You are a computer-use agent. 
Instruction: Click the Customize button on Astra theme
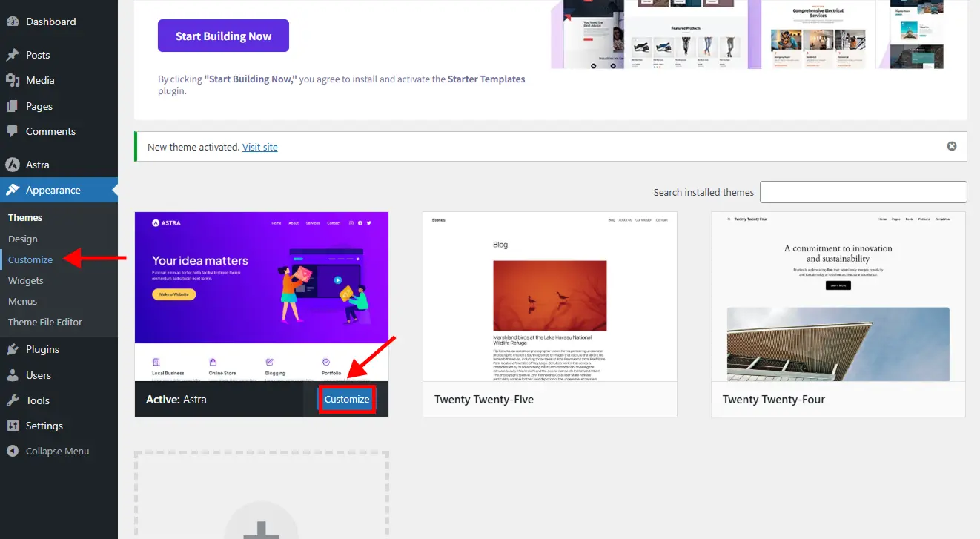347,399
